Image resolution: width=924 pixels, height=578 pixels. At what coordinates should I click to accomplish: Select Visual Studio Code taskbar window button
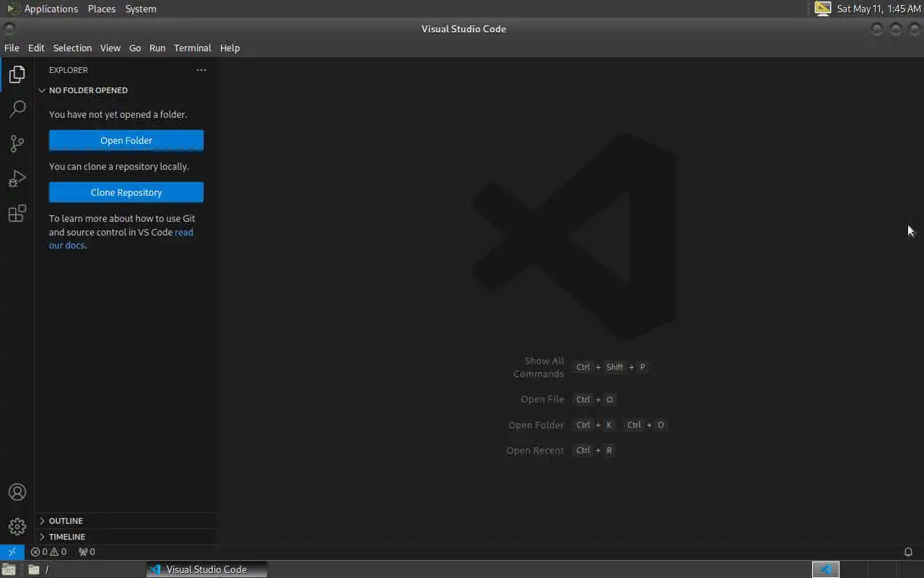click(x=206, y=569)
